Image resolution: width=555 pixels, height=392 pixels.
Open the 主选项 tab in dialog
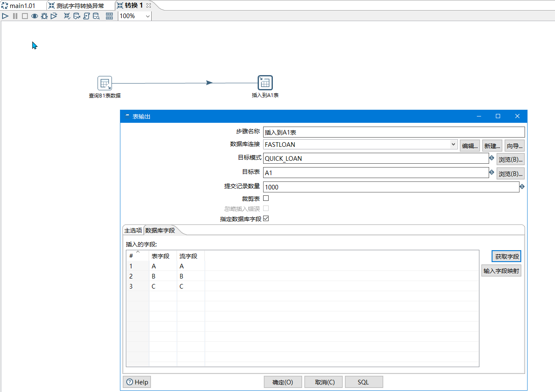(133, 230)
